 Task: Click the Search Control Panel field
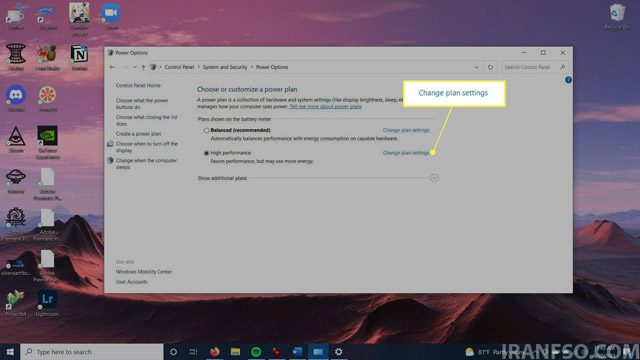[535, 67]
